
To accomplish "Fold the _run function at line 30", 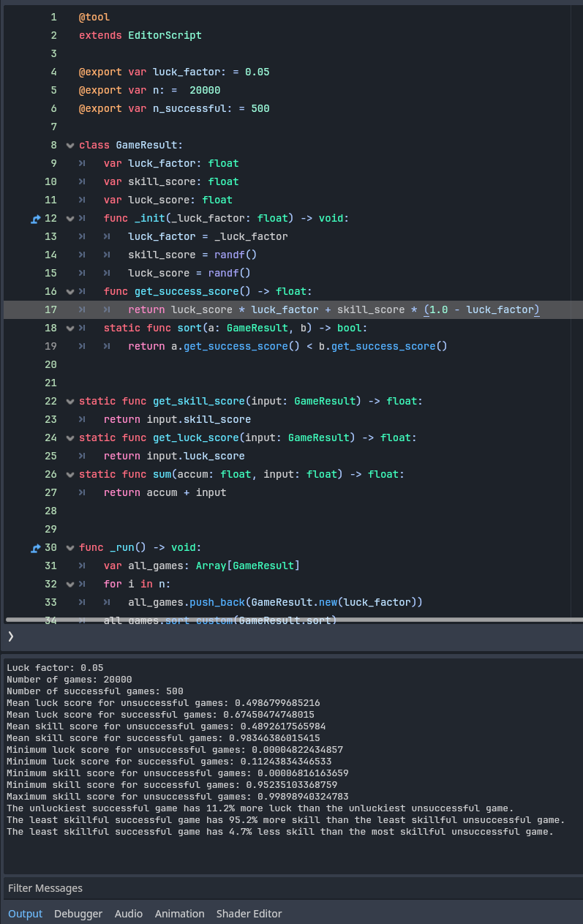I will [70, 547].
